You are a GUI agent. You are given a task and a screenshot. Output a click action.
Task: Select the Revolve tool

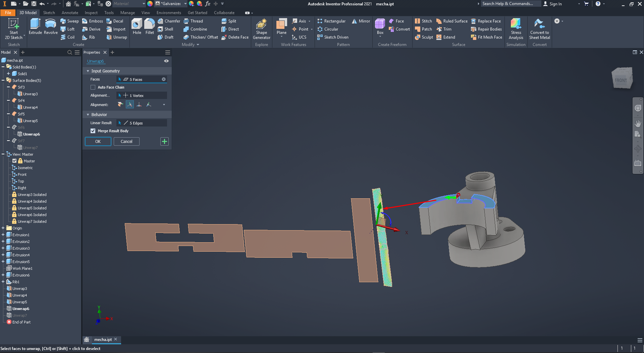click(x=50, y=27)
